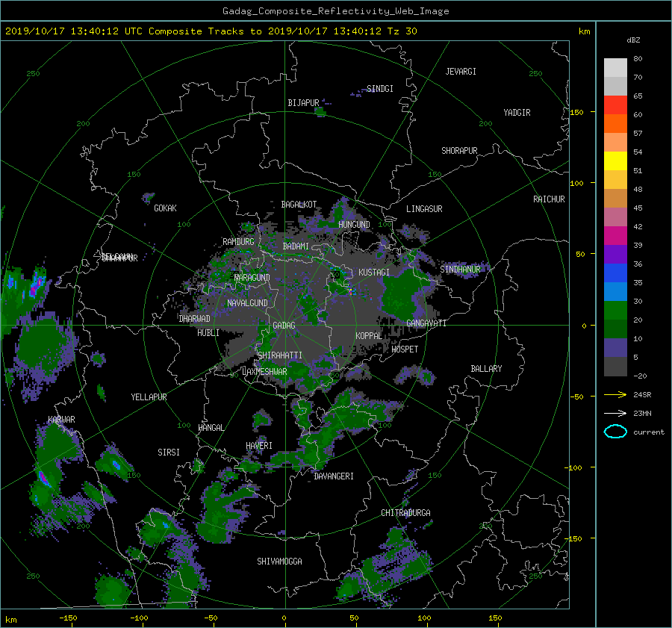Click the HUBLI city label
The width and height of the screenshot is (672, 628).
click(208, 332)
